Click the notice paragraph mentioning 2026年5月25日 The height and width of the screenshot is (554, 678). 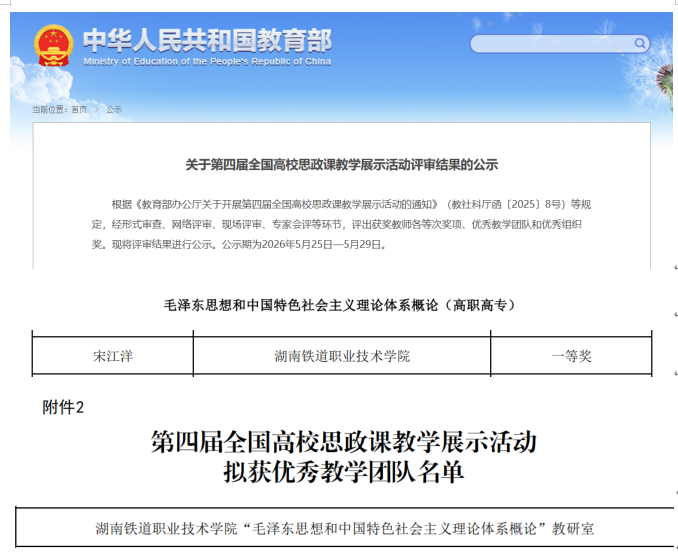pos(341,224)
